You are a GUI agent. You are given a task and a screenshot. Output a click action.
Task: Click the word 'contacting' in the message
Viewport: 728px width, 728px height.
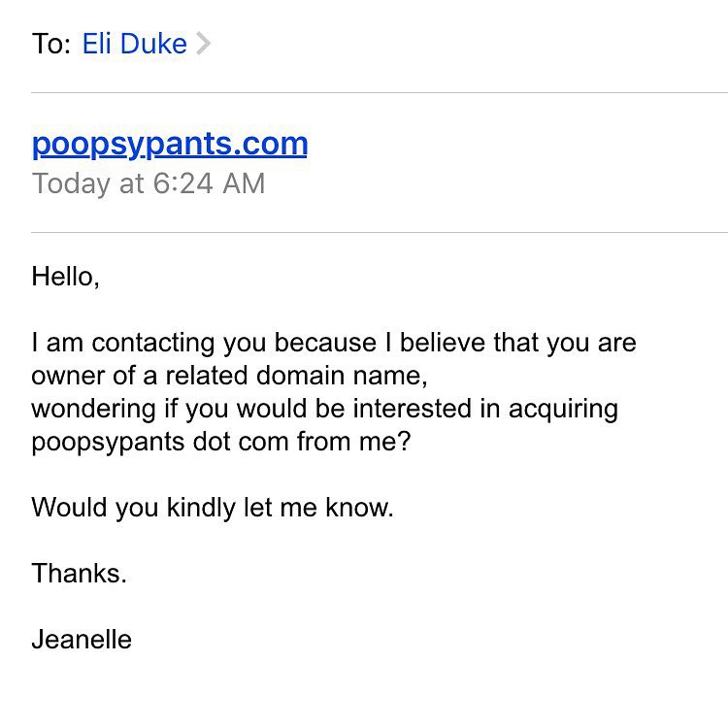click(153, 344)
